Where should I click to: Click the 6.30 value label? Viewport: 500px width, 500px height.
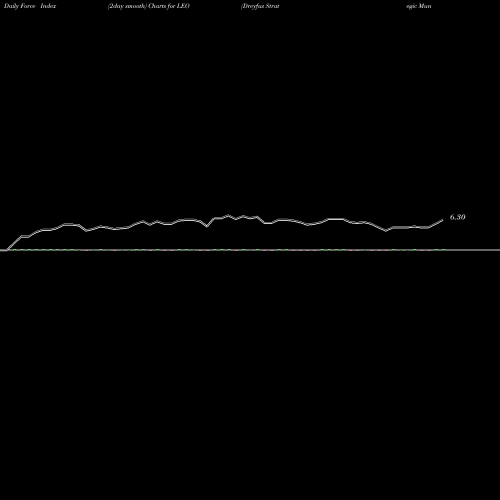(457, 217)
